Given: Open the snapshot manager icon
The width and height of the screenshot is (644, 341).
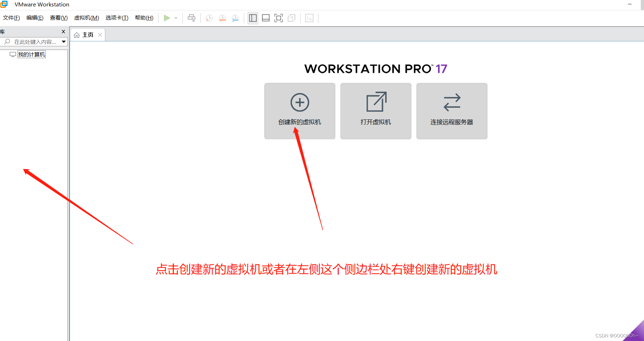Looking at the screenshot, I should [x=235, y=18].
